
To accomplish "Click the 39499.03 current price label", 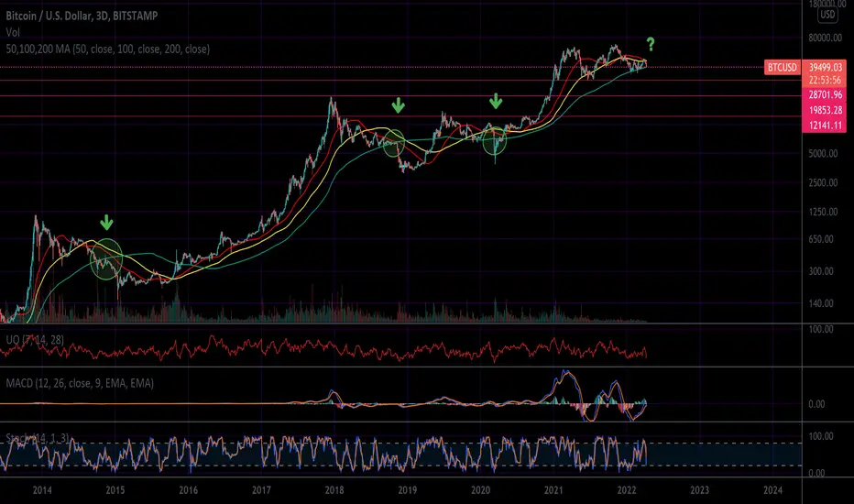I will coord(825,68).
